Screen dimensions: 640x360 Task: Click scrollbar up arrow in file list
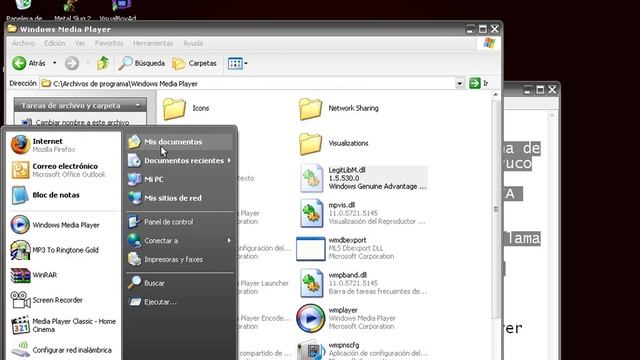(496, 95)
